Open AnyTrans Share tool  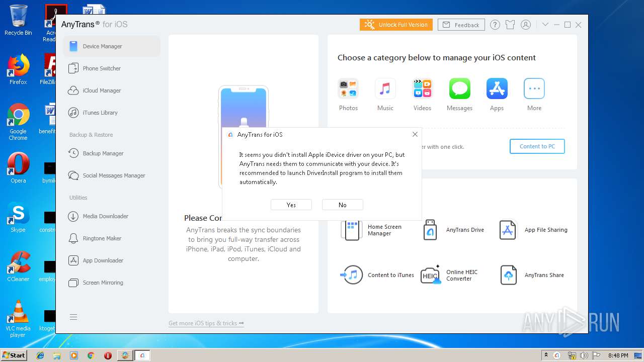point(532,275)
